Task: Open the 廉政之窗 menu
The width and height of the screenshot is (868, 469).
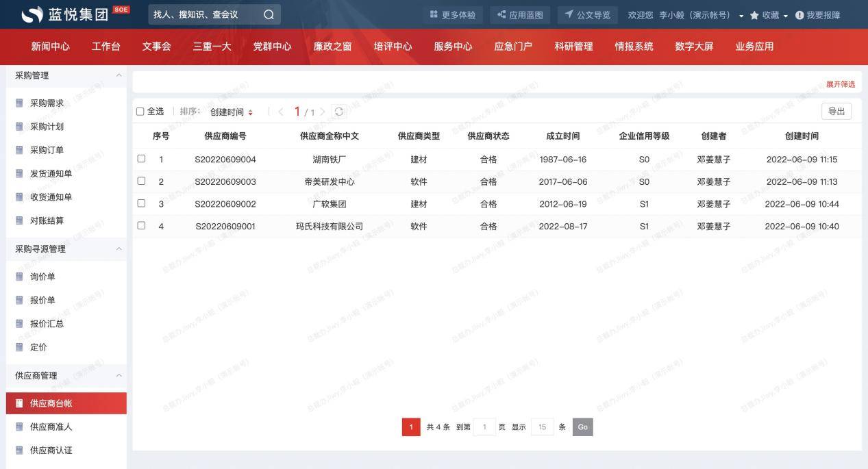Action: pyautogui.click(x=332, y=47)
